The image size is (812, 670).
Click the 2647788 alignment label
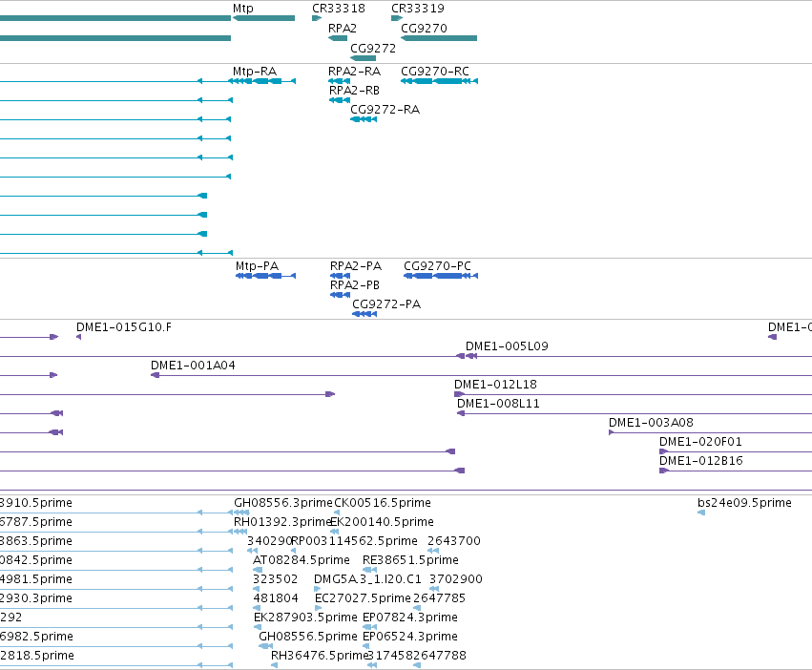(440, 656)
